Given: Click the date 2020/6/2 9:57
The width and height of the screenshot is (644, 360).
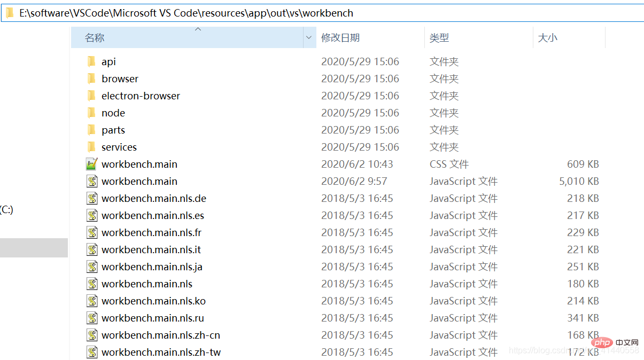Looking at the screenshot, I should click(x=354, y=181).
